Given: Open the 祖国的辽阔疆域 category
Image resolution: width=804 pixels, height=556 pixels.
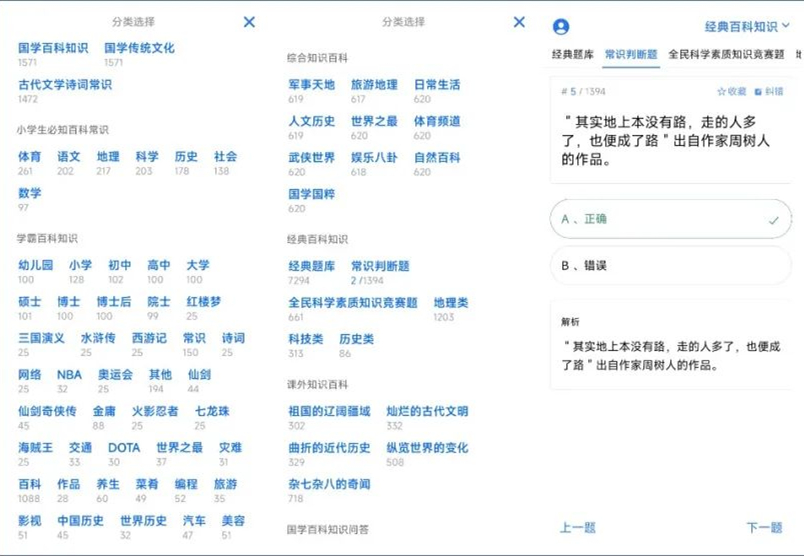Looking at the screenshot, I should [329, 411].
